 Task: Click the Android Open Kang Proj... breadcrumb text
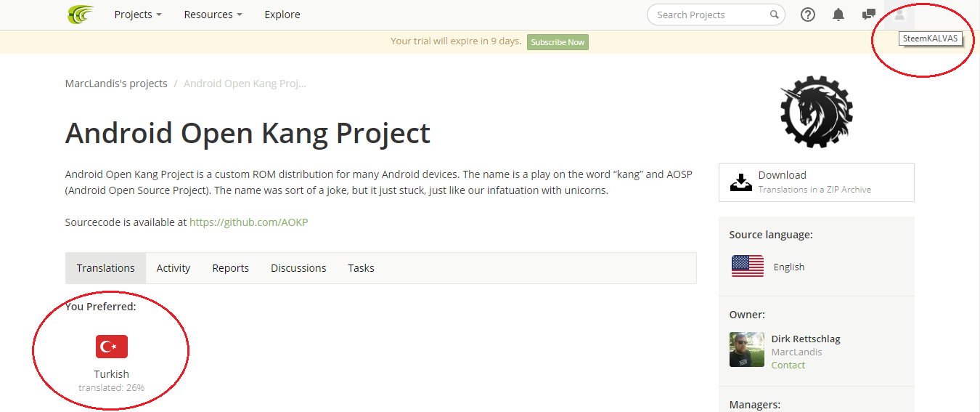pyautogui.click(x=245, y=84)
